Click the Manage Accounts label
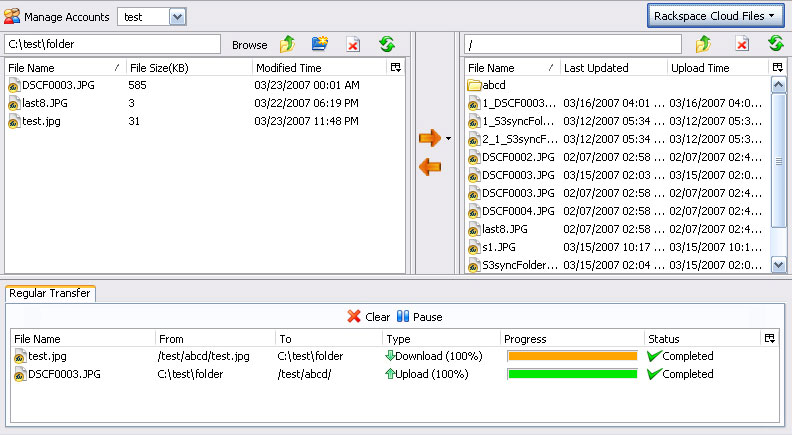 pyautogui.click(x=67, y=17)
